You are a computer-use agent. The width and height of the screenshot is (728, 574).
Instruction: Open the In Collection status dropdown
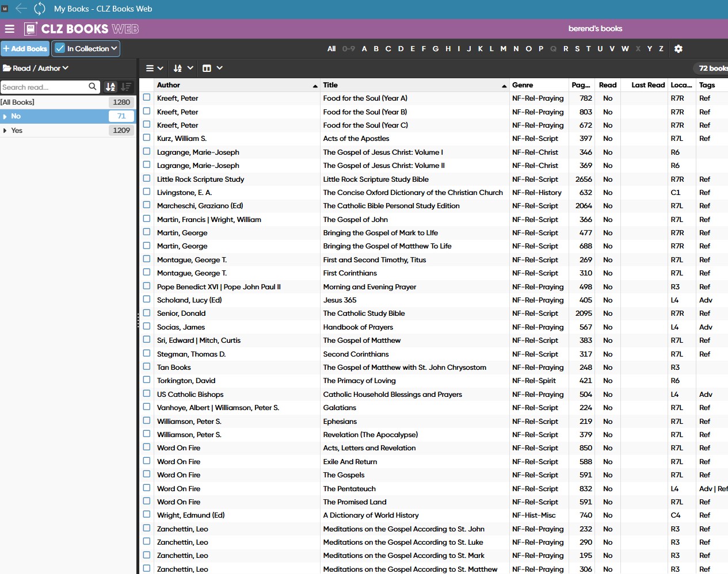click(x=86, y=49)
